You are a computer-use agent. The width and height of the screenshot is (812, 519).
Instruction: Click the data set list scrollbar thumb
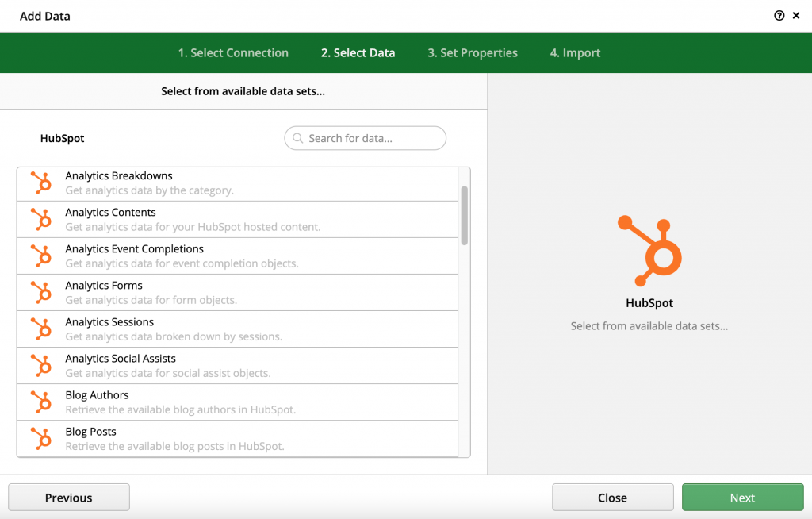(465, 215)
